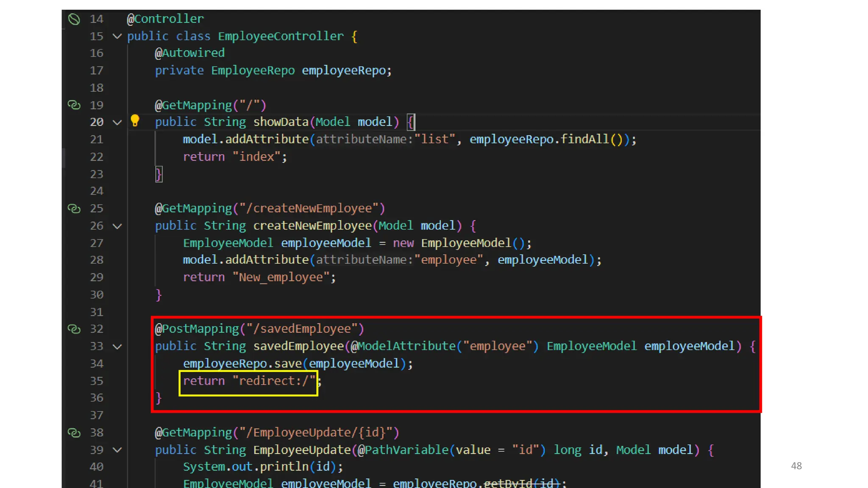
Task: Click findAll method call on line 21
Action: pos(584,139)
